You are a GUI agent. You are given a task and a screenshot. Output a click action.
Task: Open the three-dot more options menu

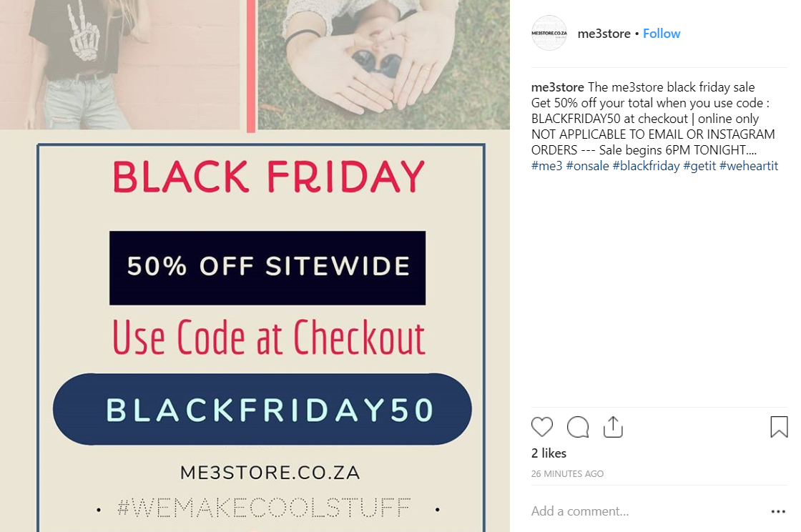778,511
